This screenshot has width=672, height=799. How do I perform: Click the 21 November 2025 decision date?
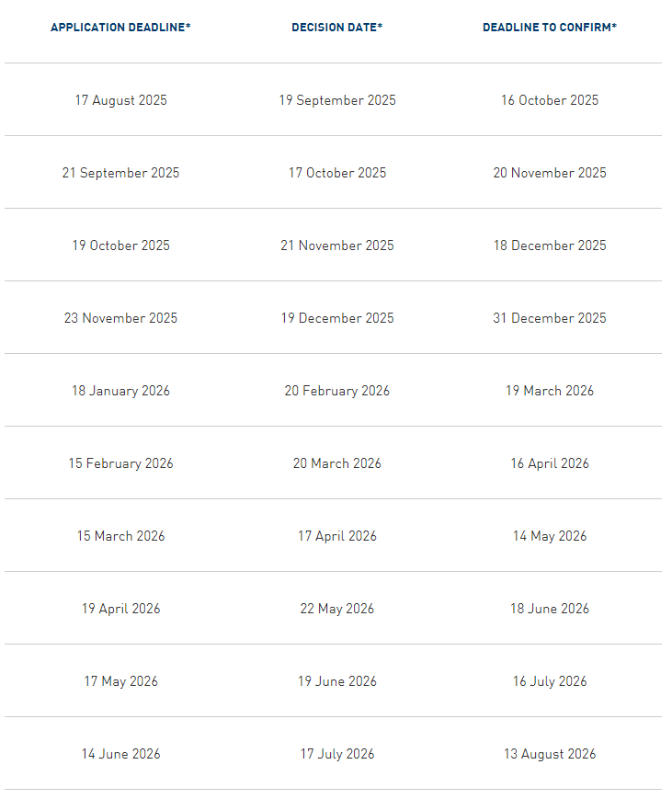point(336,245)
